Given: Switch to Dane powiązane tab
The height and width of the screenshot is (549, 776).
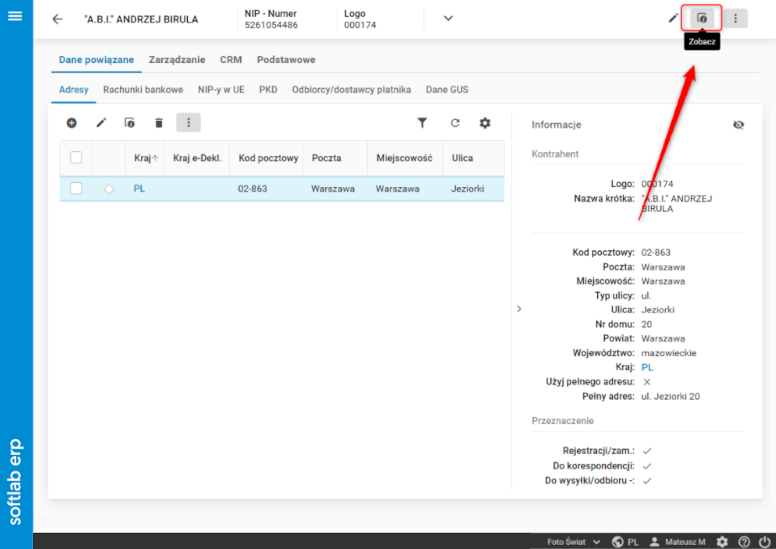Looking at the screenshot, I should [97, 60].
